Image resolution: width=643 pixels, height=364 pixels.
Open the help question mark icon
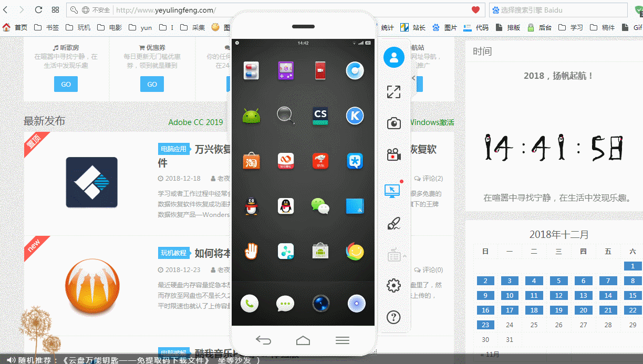(393, 317)
